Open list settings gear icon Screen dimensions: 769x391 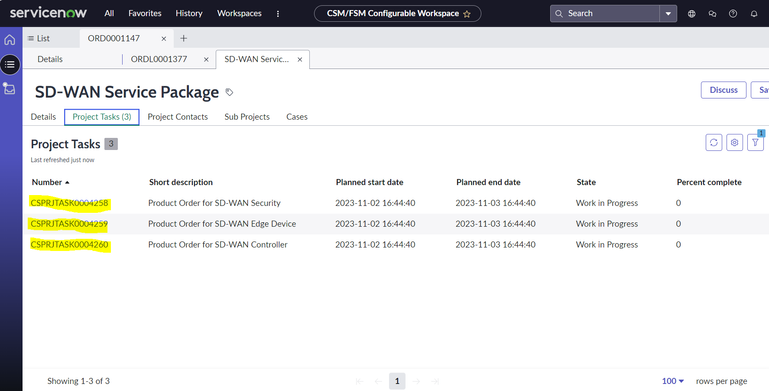click(x=734, y=142)
